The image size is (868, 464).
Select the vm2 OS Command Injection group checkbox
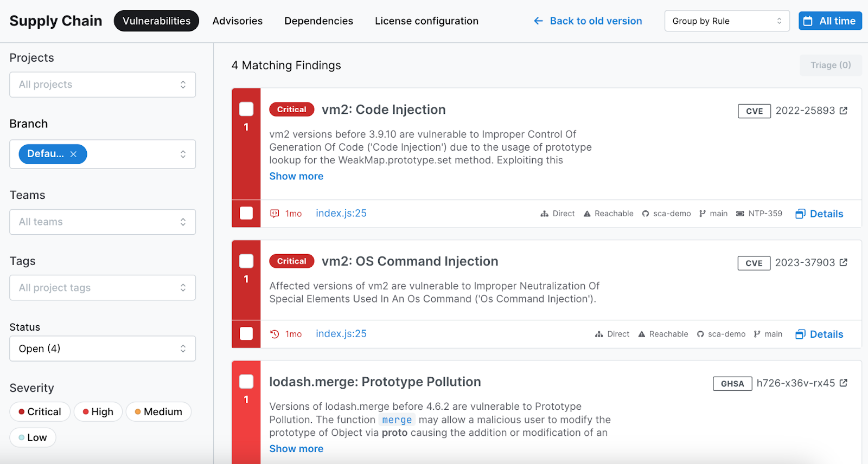[246, 261]
